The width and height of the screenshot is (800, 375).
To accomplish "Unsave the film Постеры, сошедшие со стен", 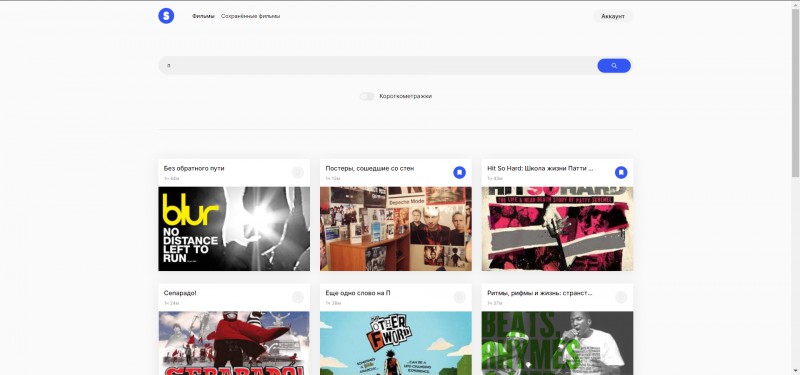I will click(x=460, y=172).
